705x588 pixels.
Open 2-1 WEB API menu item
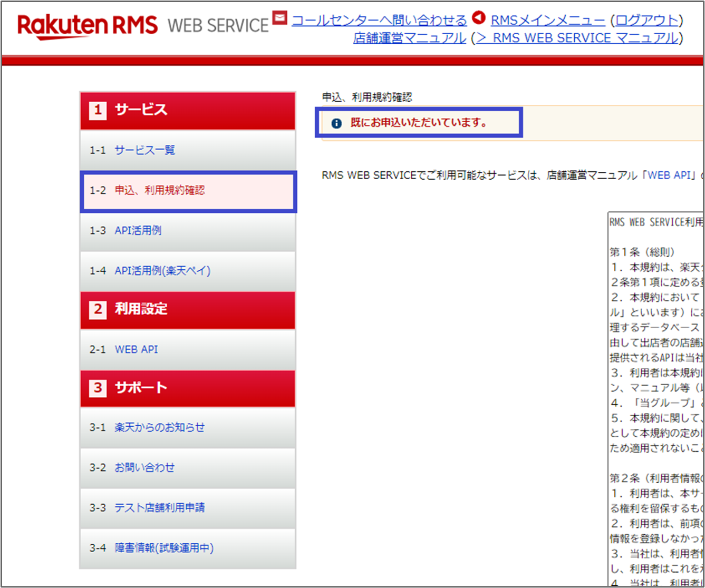pos(188,349)
